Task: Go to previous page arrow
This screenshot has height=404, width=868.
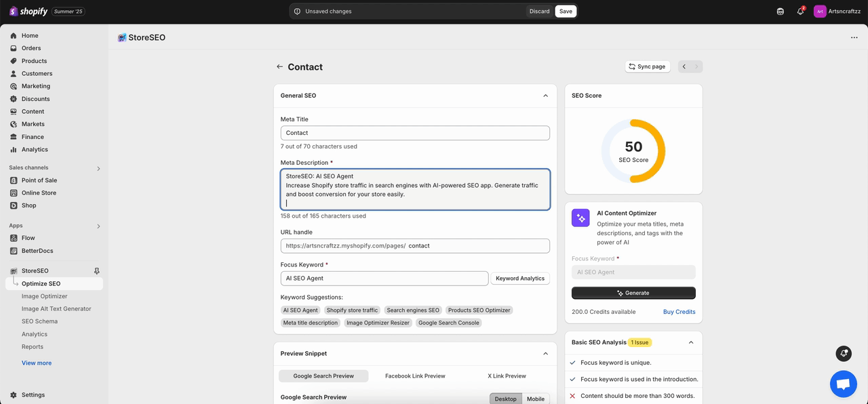Action: (x=684, y=66)
